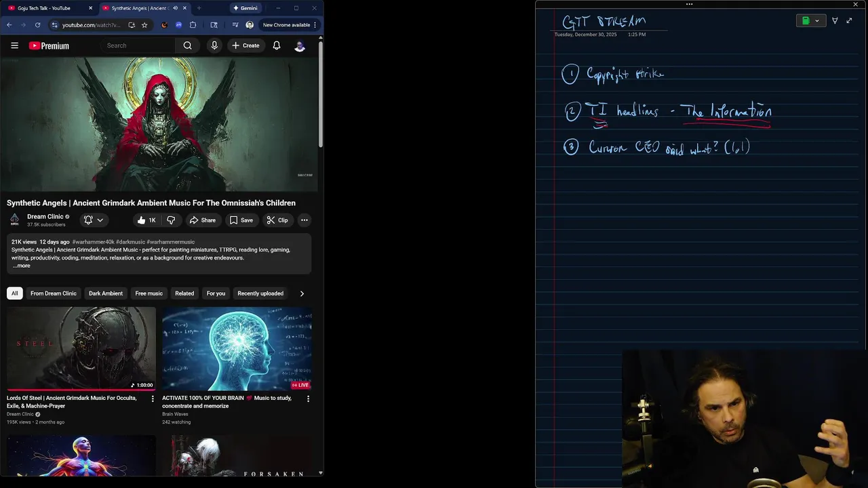This screenshot has width=868, height=488.
Task: Filter by Recently uploaded chip
Action: point(260,293)
